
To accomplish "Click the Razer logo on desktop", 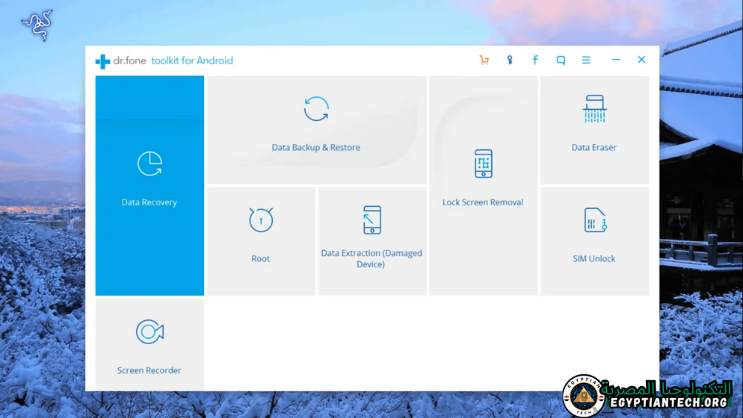I will coord(37,25).
